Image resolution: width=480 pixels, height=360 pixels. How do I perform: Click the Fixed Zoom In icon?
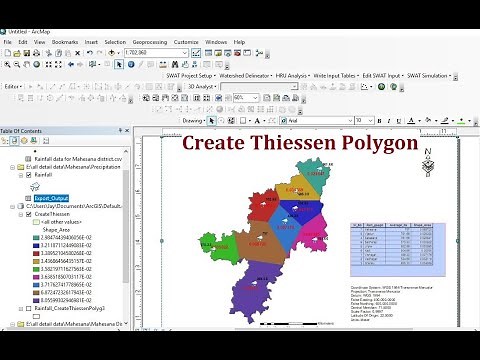tap(49, 64)
